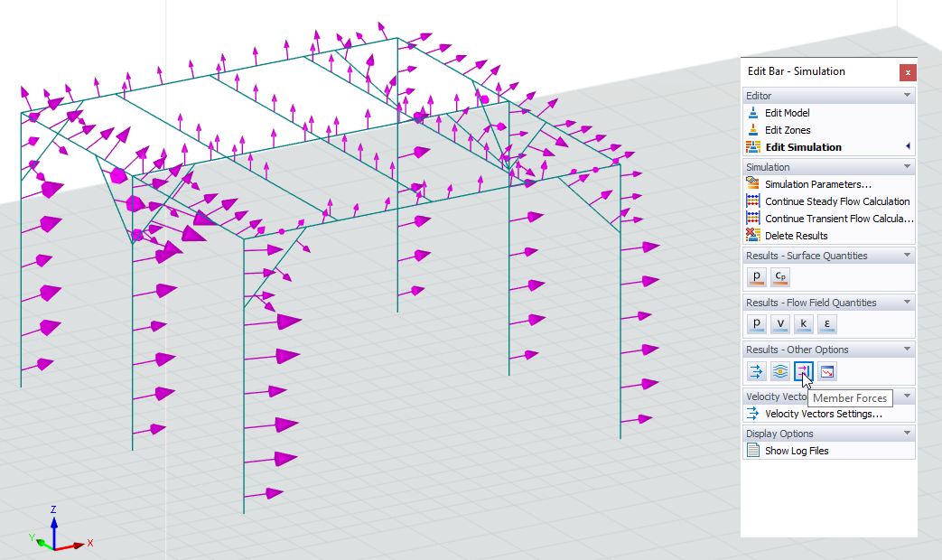Click the Delete Results icon
942x560 pixels.
[752, 235]
